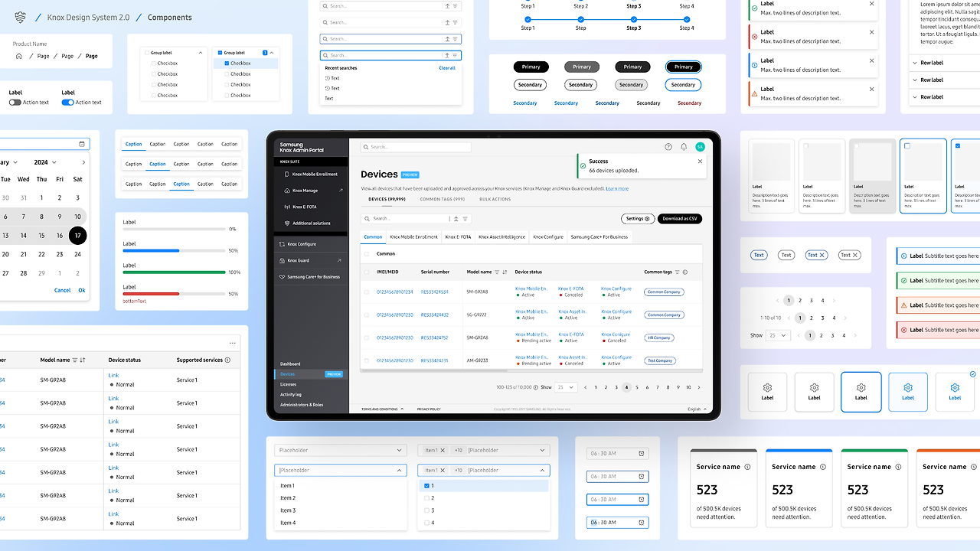Collapse the open Placeholder dropdown showing Item 1 to 4
Viewport: 980px width, 551px height.
[340, 470]
